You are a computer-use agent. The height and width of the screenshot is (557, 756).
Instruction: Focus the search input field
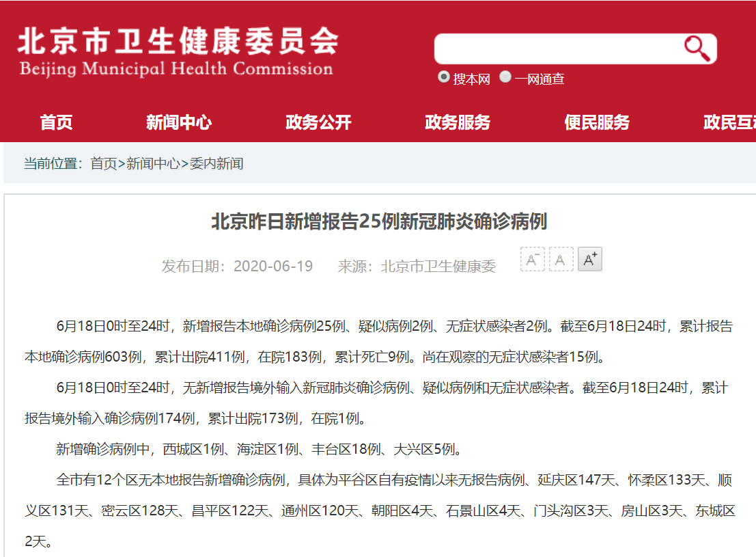click(557, 49)
